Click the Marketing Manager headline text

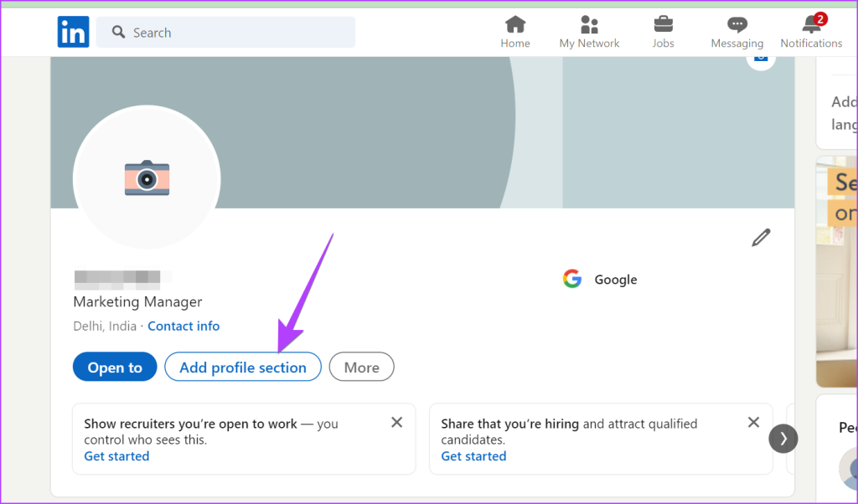tap(138, 301)
